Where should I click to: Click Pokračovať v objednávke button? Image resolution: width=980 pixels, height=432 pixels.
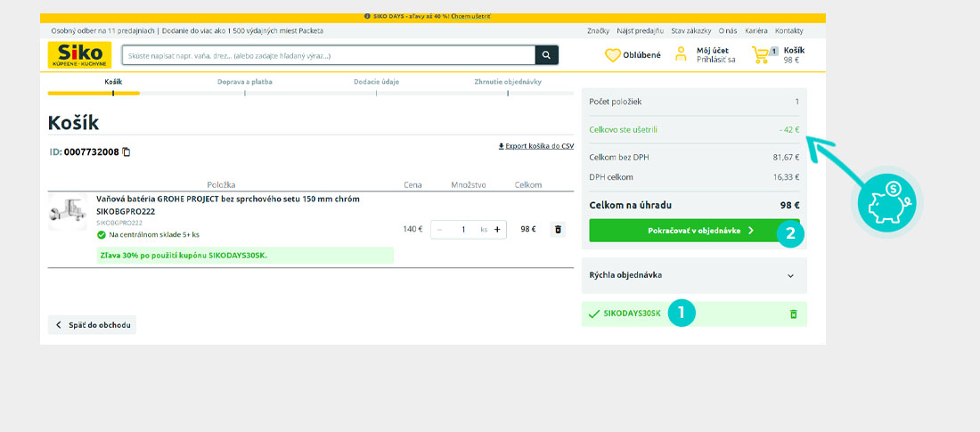click(x=694, y=231)
